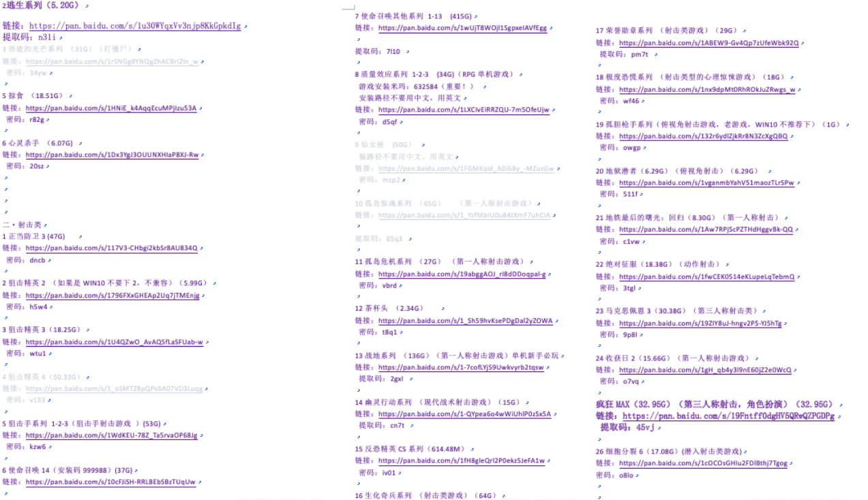The image size is (868, 500).
Task: Open the 疯狂 MAX Baidu pan link
Action: point(728,416)
